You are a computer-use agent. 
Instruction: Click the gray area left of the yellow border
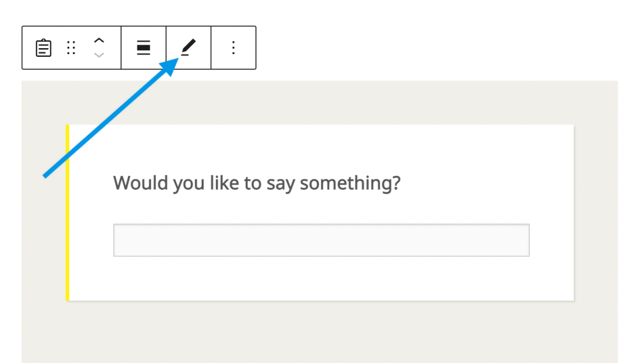coord(43,235)
